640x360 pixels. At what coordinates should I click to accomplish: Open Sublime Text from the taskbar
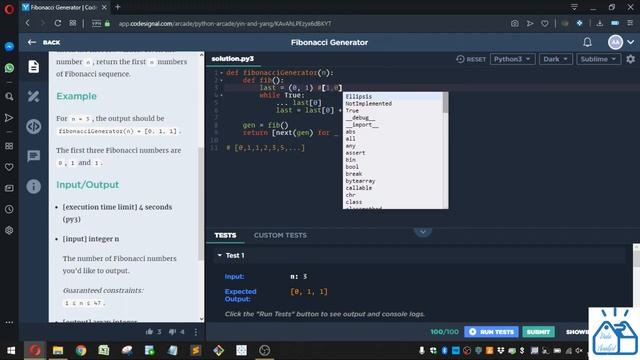pyautogui.click(x=196, y=350)
